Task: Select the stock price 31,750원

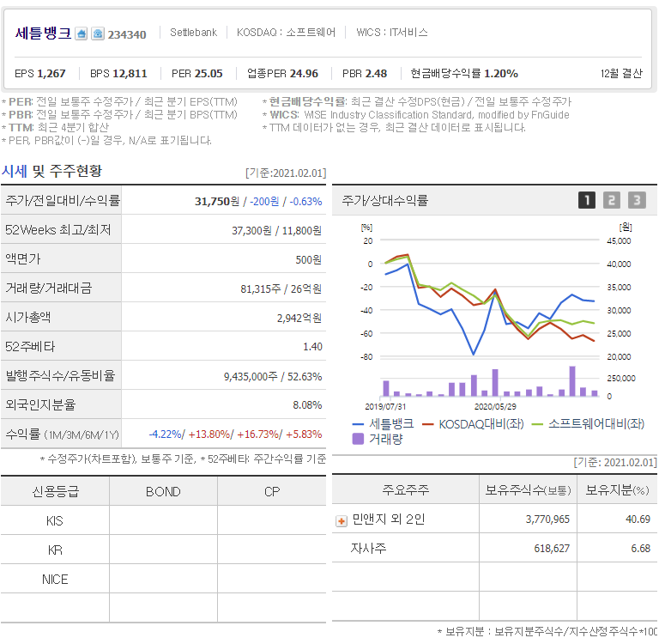Action: (x=217, y=201)
